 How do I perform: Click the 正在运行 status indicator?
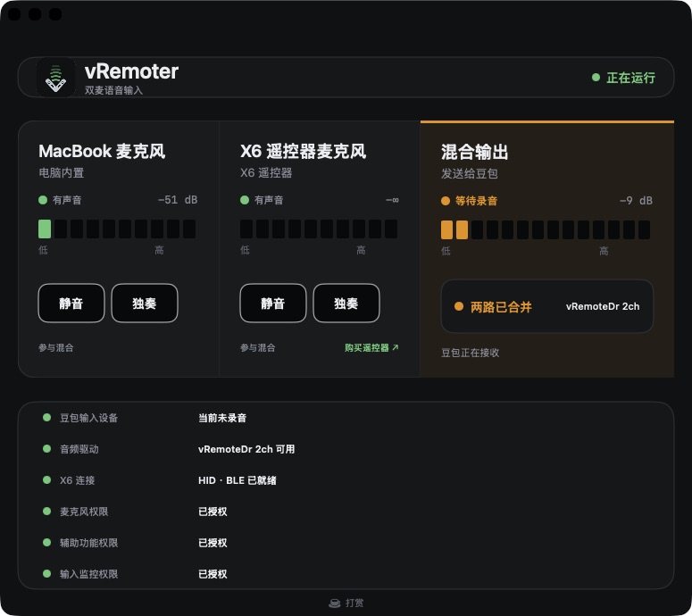click(623, 78)
